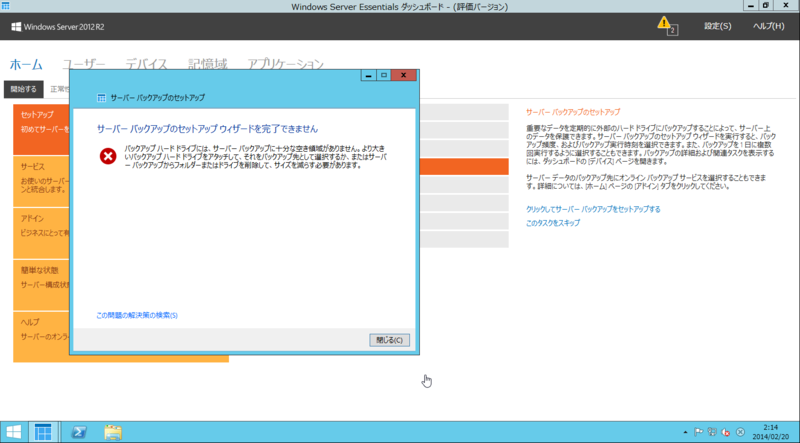Show hidden tray icons arrow
800x443 pixels.
coord(685,432)
